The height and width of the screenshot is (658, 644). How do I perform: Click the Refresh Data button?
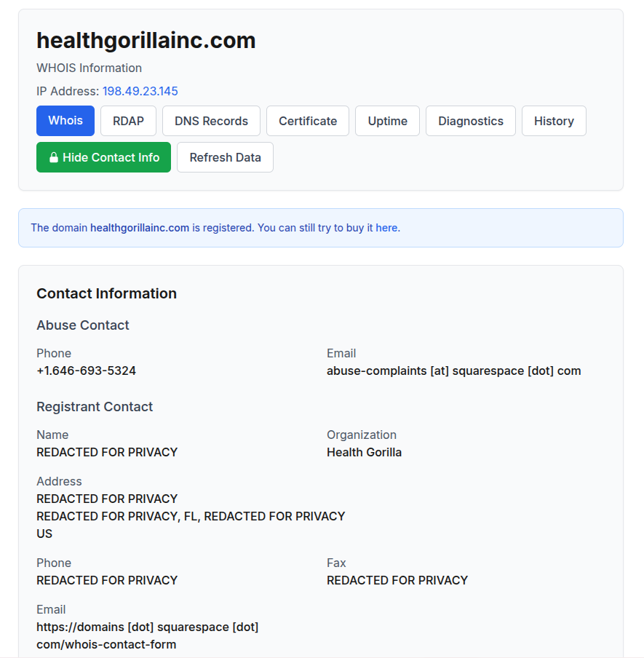226,157
